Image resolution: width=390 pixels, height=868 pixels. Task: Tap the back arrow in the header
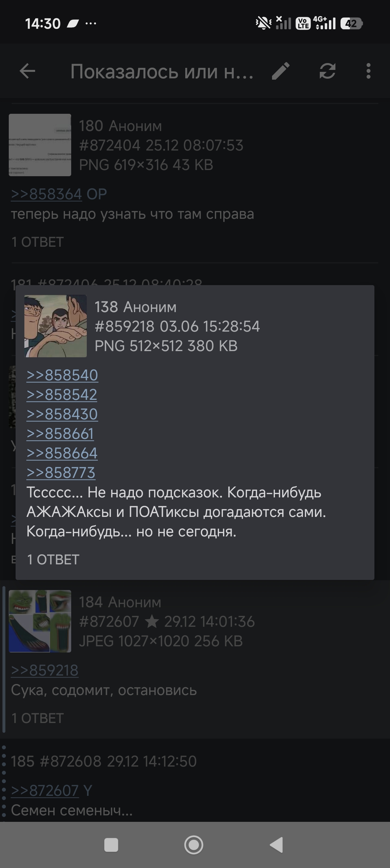tap(27, 71)
